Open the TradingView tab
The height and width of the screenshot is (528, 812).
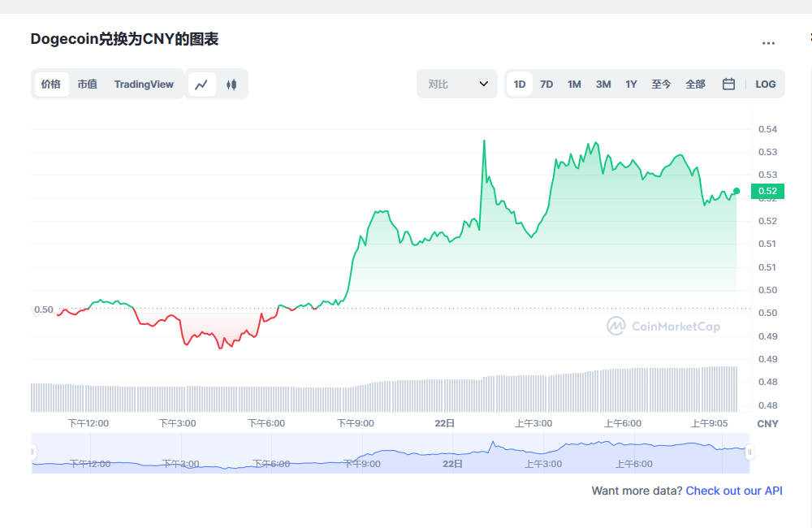144,84
